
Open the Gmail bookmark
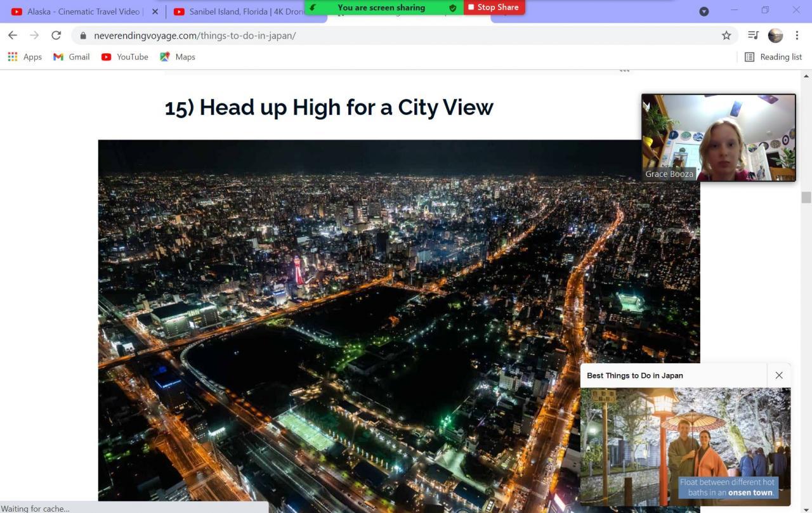72,57
